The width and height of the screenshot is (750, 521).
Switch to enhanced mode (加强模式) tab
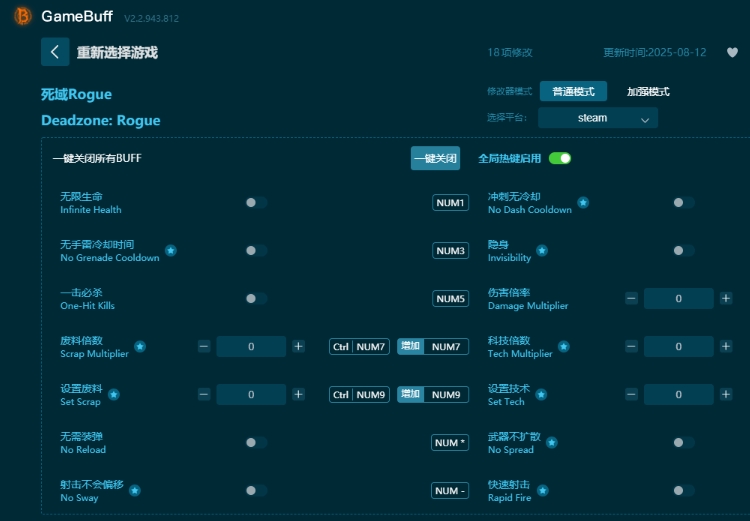pos(648,91)
